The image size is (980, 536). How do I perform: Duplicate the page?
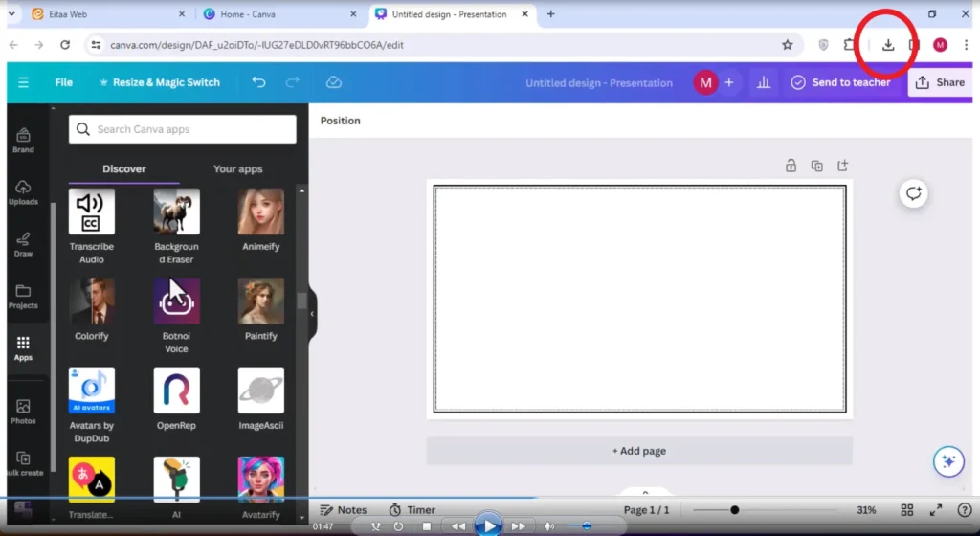[x=816, y=166]
